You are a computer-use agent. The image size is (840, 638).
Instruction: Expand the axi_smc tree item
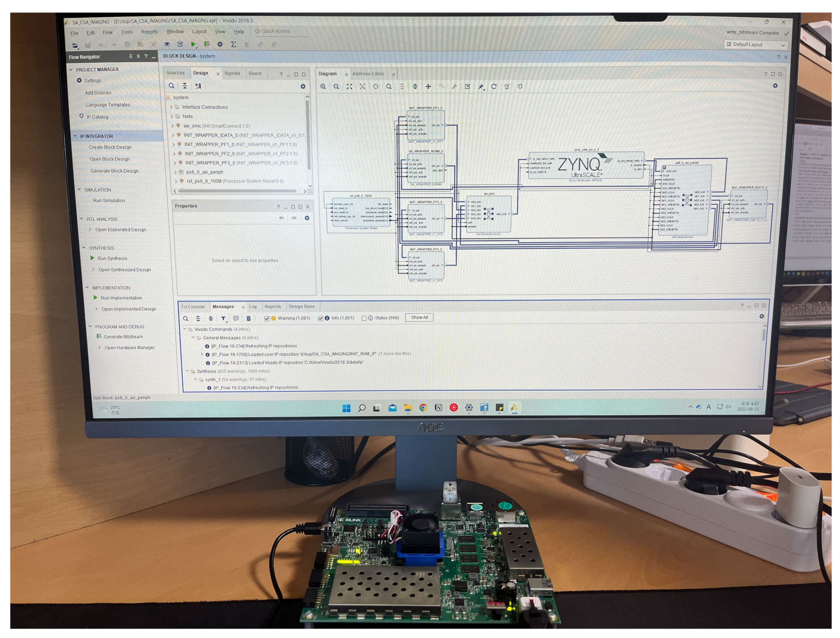click(173, 126)
